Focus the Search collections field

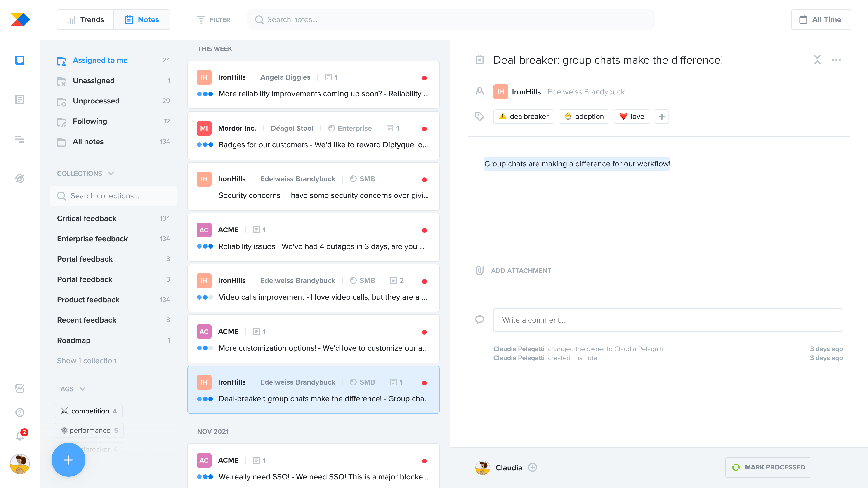(113, 196)
